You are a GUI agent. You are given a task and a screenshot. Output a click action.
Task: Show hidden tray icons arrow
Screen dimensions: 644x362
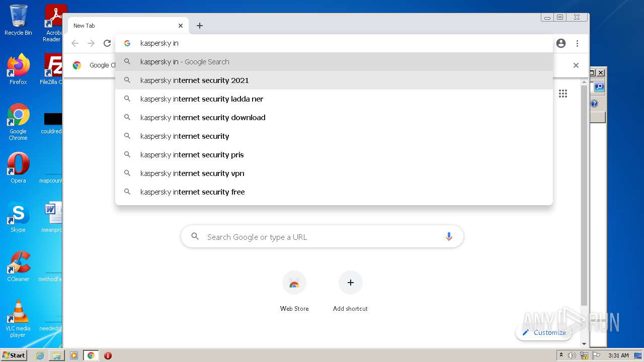561,355
